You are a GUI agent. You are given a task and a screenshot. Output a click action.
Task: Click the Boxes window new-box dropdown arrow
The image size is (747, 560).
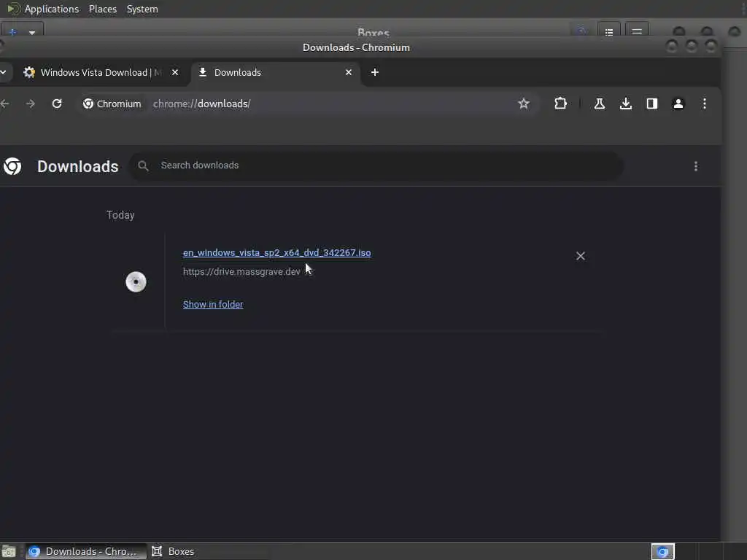pos(32,33)
